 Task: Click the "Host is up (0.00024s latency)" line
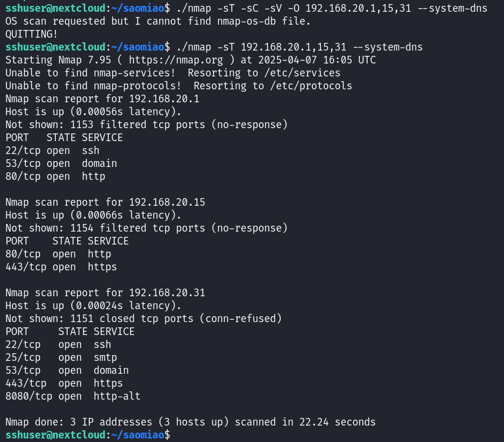pyautogui.click(x=94, y=306)
